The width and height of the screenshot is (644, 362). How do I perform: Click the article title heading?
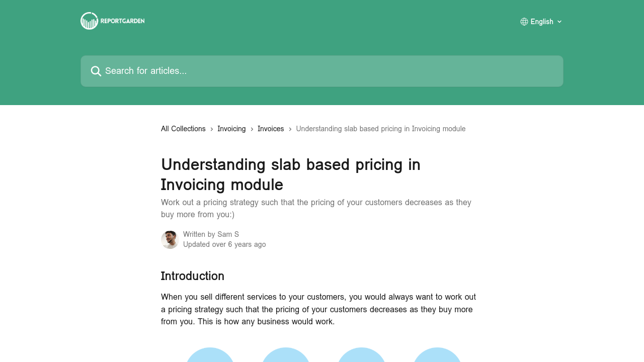(x=290, y=174)
